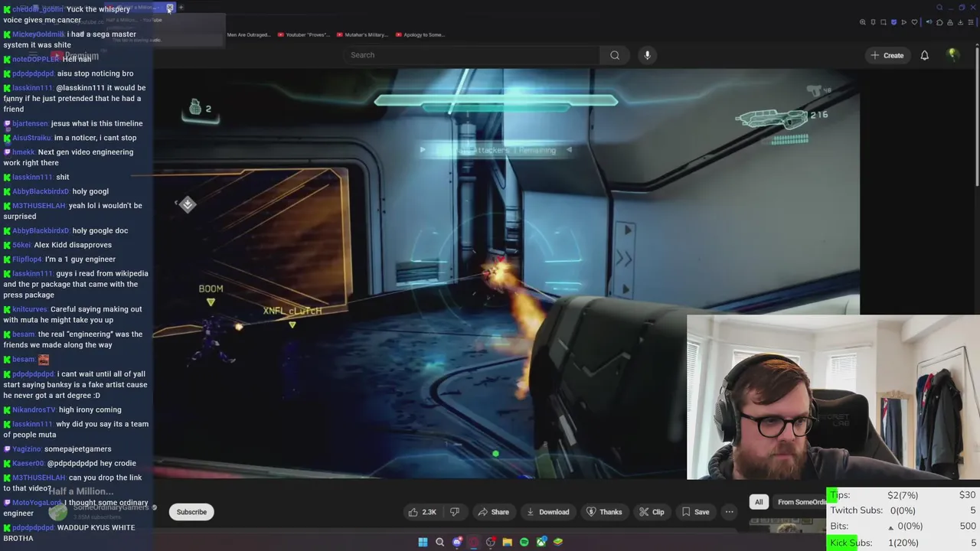
Task: Open BlueStacks from the taskbar
Action: [558, 542]
